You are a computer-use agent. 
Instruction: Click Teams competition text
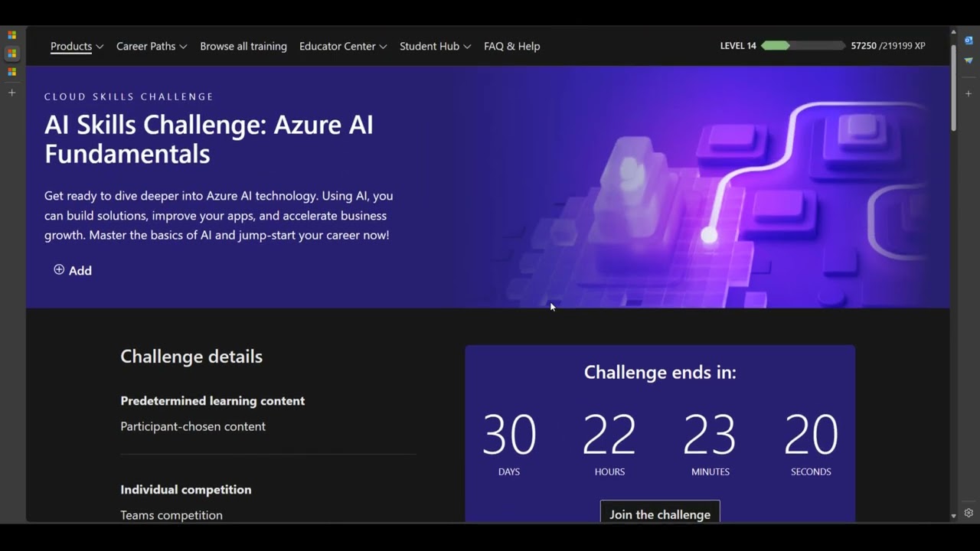click(171, 515)
